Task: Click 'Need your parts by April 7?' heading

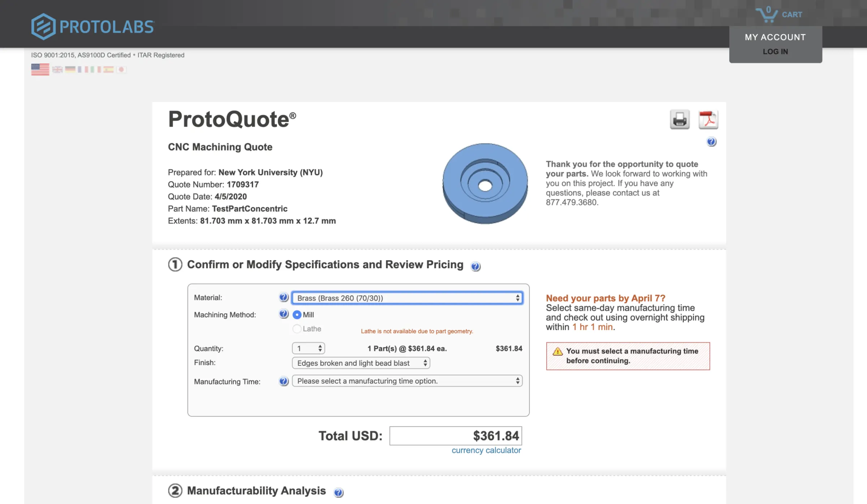Action: 605,298
